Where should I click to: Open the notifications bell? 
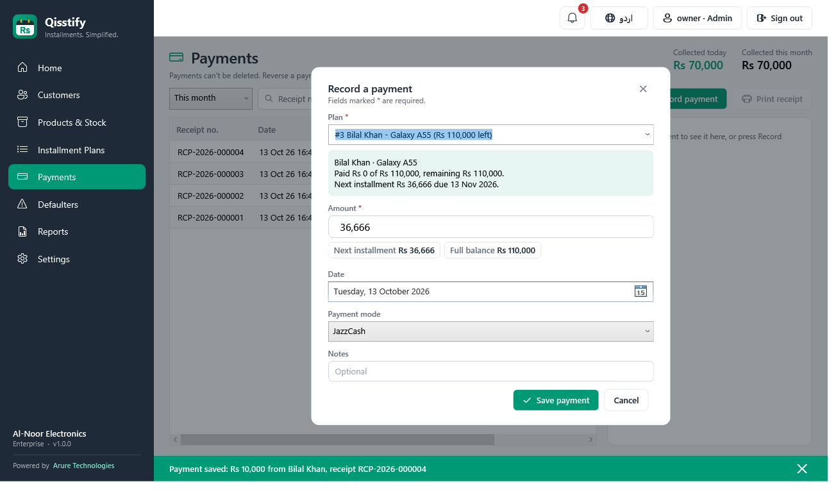pos(573,18)
